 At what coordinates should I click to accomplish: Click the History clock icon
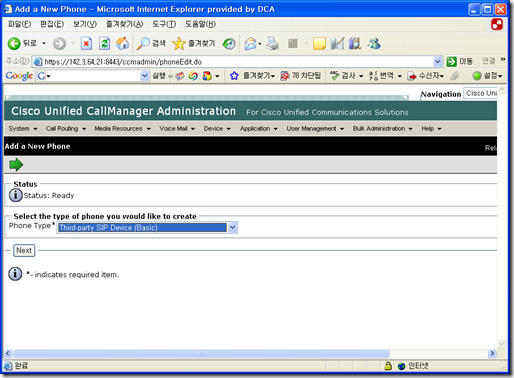(229, 44)
